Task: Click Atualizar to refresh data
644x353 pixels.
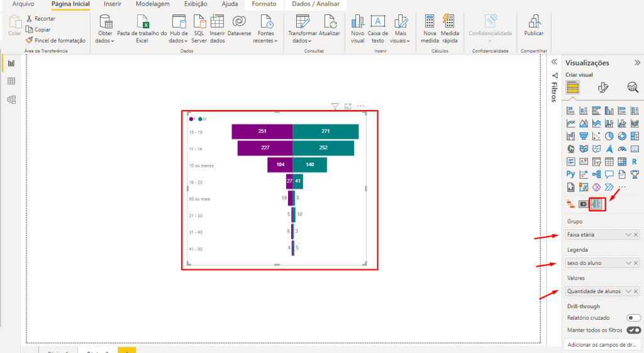Action: coord(329,22)
